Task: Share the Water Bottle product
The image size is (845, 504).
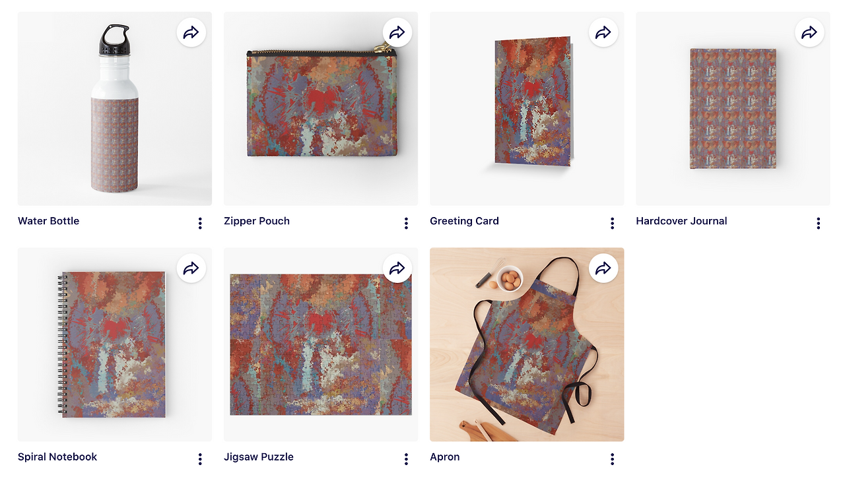Action: (191, 32)
